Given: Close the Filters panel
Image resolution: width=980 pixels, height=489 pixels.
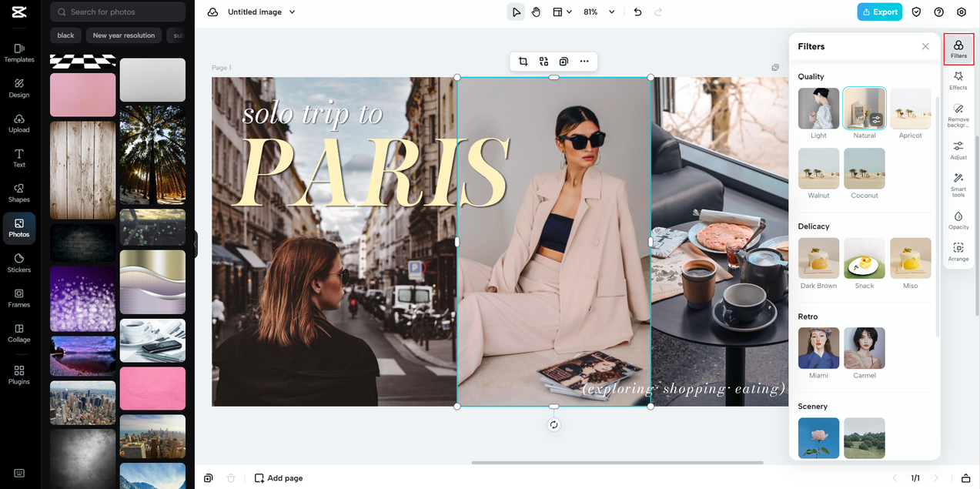Looking at the screenshot, I should coord(925,46).
